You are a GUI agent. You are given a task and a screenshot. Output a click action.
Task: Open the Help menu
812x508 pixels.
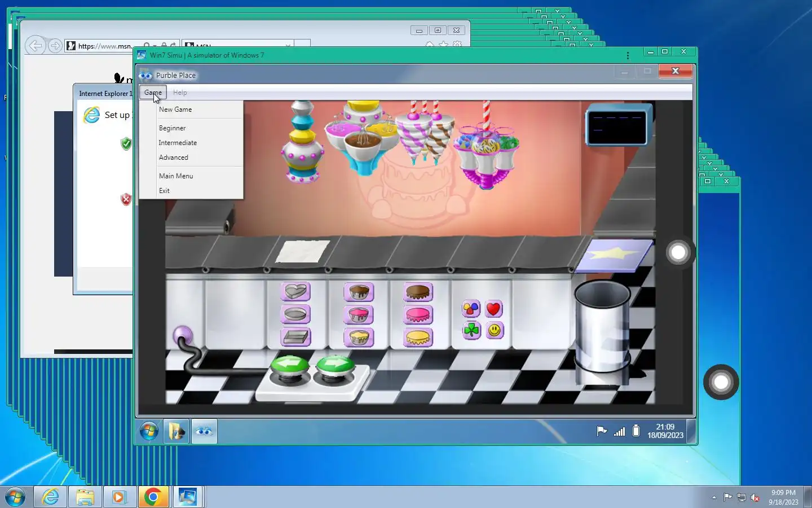tap(180, 93)
